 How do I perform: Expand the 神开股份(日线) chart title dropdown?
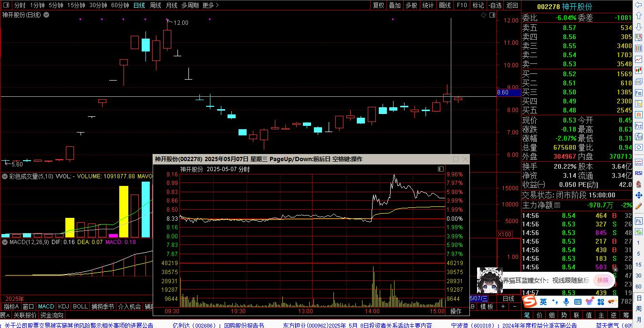pyautogui.click(x=46, y=15)
